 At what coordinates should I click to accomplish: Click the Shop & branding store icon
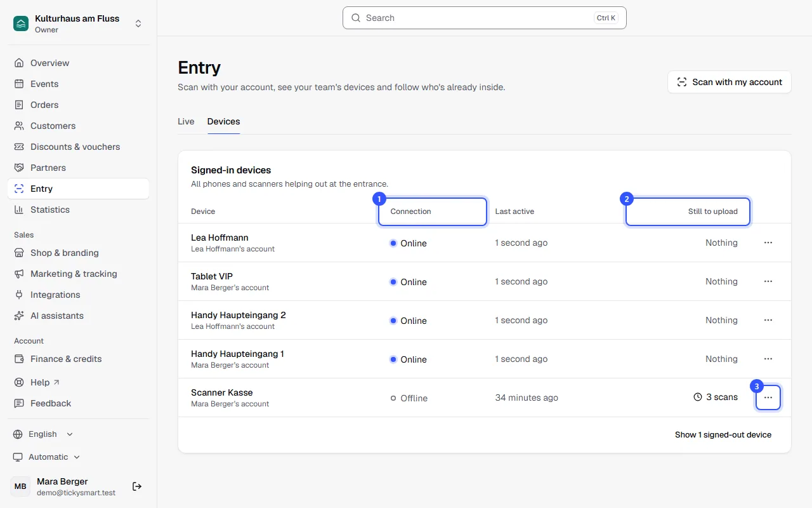(x=19, y=253)
